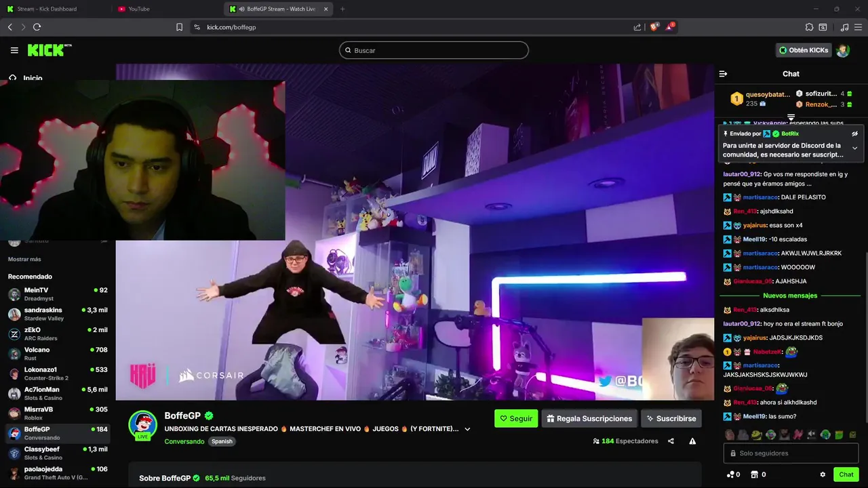This screenshot has width=868, height=488.
Task: Open sandraskins recommended channel
Action: coord(58,314)
